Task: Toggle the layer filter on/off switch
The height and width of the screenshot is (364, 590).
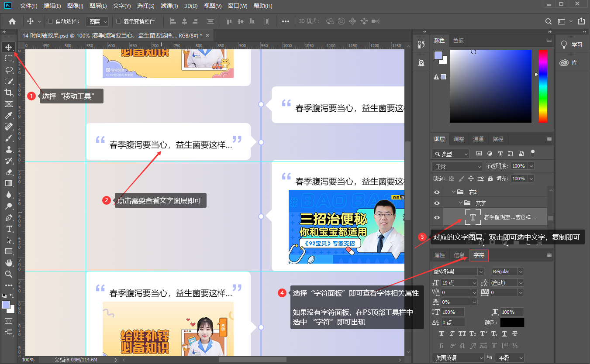Action: [532, 153]
